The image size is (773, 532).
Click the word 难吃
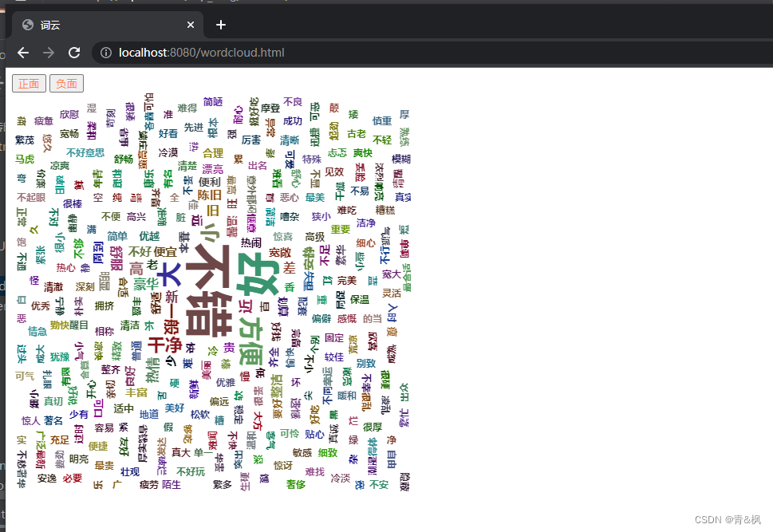[x=346, y=211]
